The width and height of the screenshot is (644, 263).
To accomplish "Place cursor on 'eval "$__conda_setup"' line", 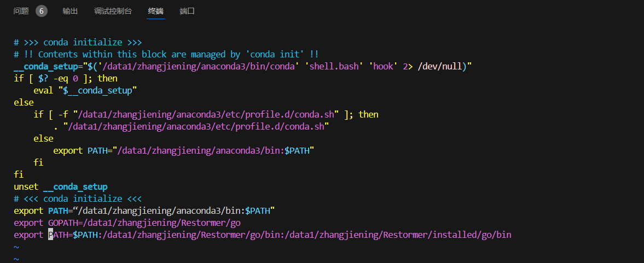I will pyautogui.click(x=85, y=90).
